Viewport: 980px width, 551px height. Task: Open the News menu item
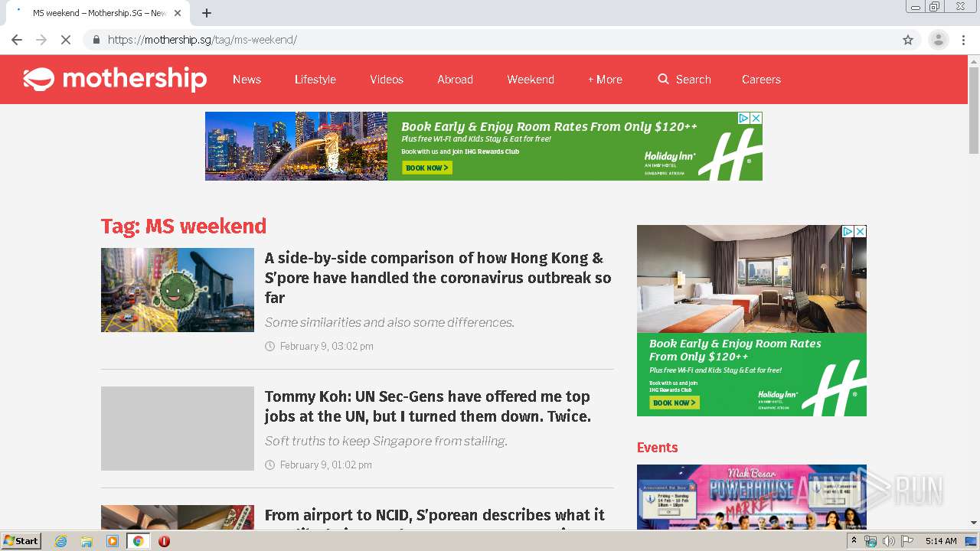coord(247,80)
